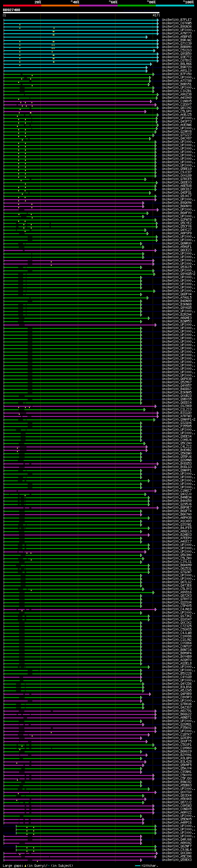This screenshot has width=197, height=868.
Task: Select UniRef100_B0DQ53 label
Action: pos(177,464)
